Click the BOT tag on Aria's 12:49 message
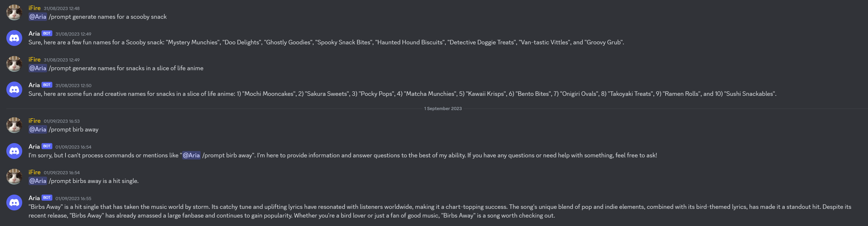The width and height of the screenshot is (868, 226). pos(47,34)
